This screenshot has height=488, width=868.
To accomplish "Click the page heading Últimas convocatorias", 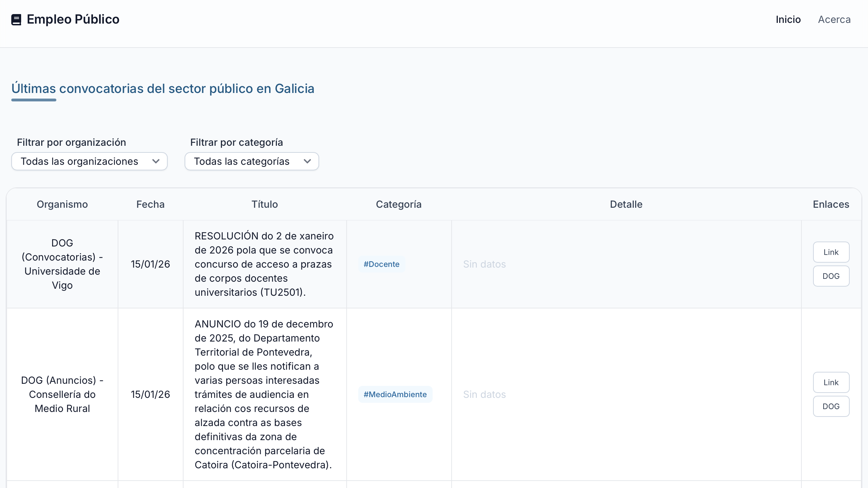I will [163, 88].
